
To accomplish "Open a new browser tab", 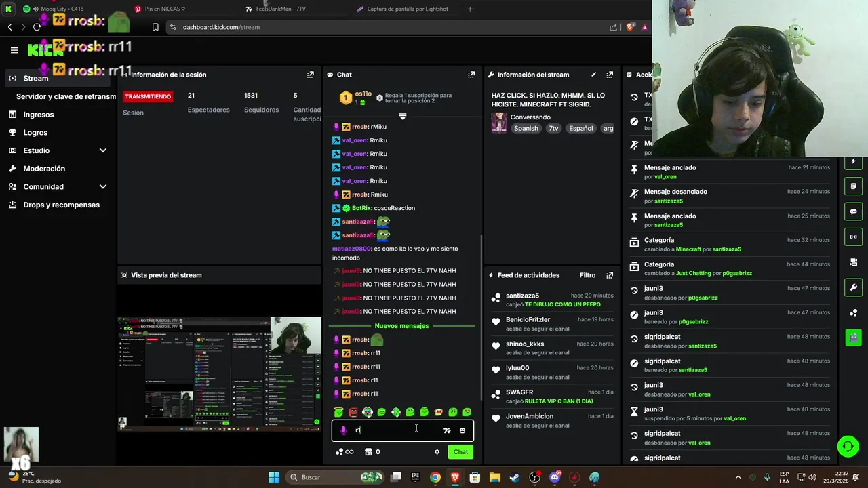I will [470, 9].
